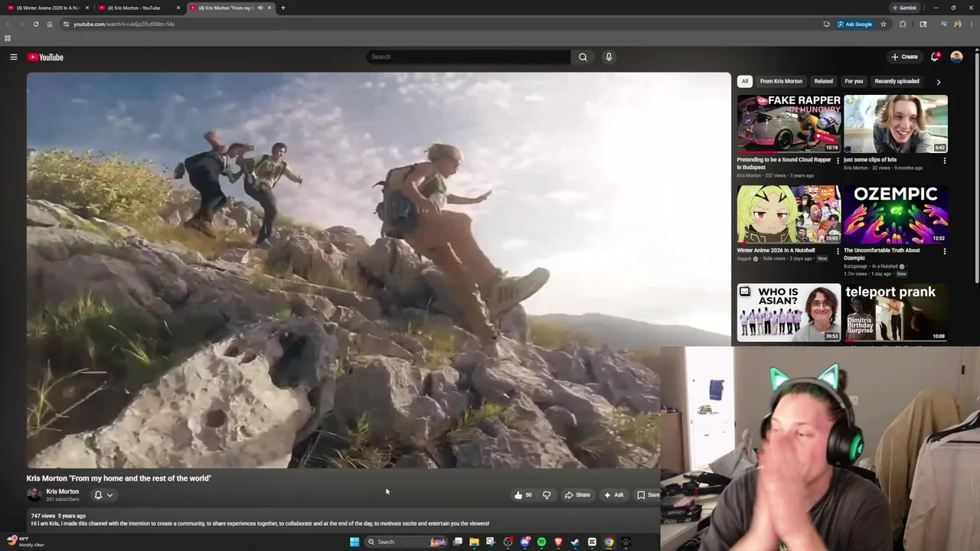The height and width of the screenshot is (551, 980).
Task: Select the From Kris Morton chip
Action: coord(781,81)
